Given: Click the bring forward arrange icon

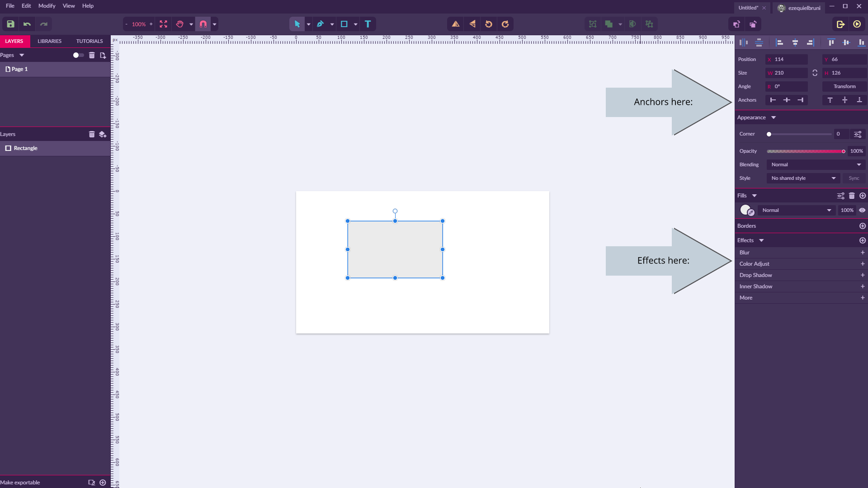Looking at the screenshot, I should 736,24.
